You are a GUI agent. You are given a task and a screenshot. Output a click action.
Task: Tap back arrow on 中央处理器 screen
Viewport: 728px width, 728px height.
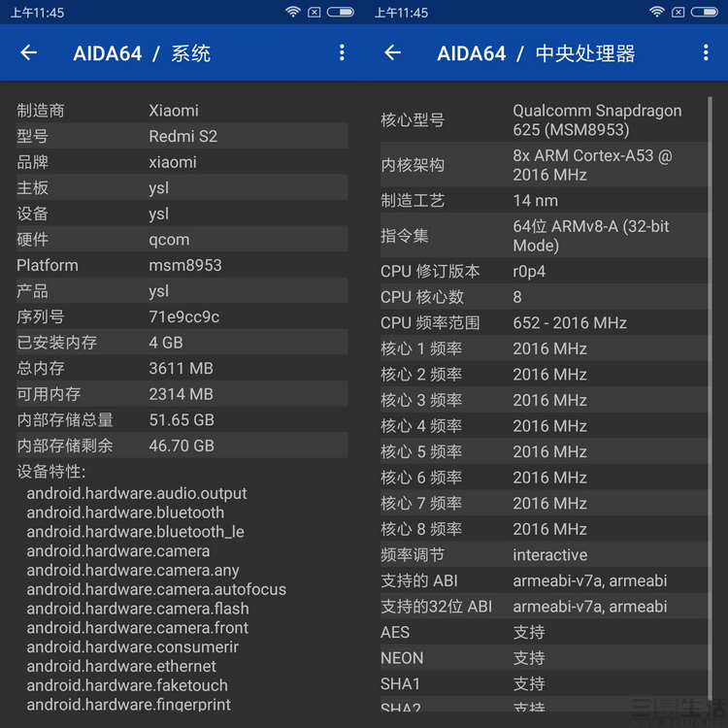393,53
